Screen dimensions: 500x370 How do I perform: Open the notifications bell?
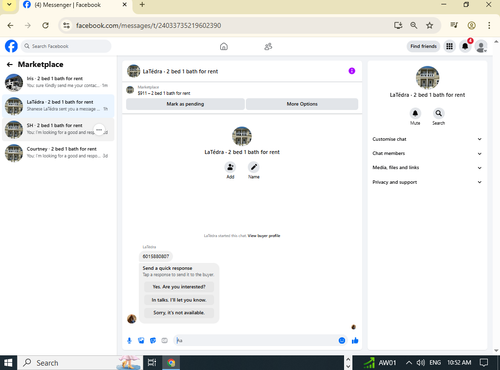coord(465,46)
